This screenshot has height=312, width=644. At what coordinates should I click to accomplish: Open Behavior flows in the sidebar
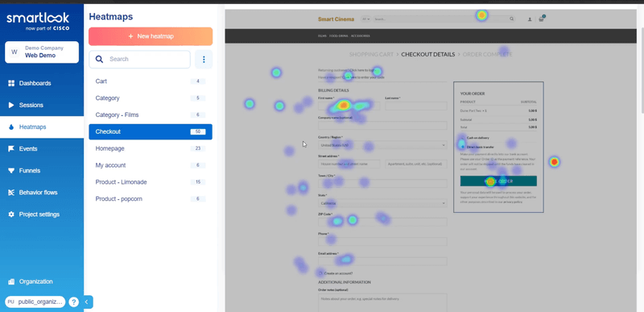click(x=42, y=193)
